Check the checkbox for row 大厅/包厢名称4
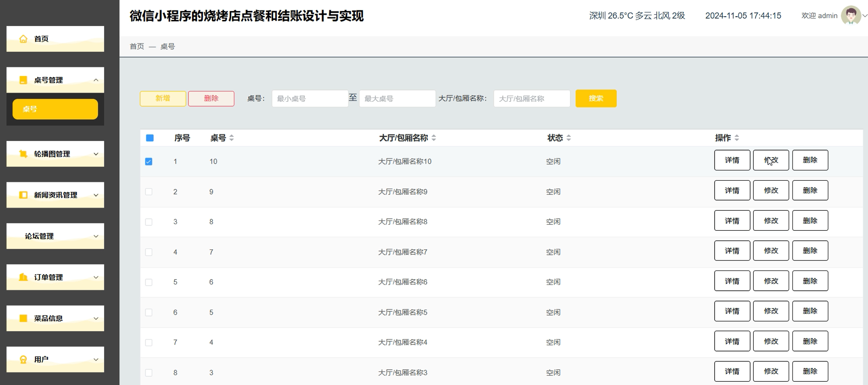This screenshot has width=868, height=385. [x=149, y=342]
